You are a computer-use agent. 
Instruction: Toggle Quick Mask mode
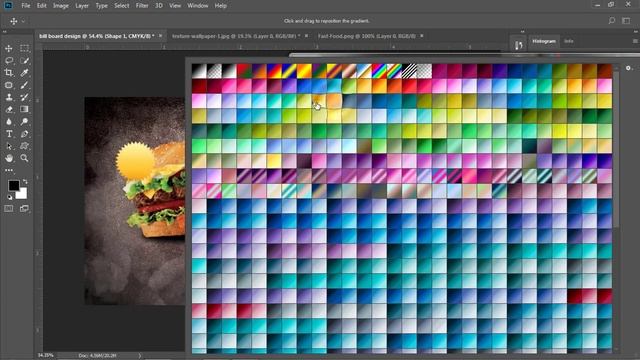9,209
